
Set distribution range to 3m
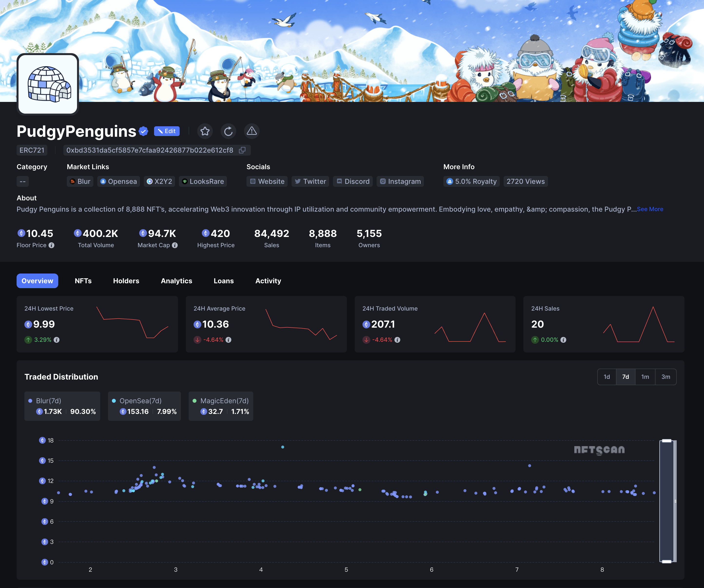665,377
